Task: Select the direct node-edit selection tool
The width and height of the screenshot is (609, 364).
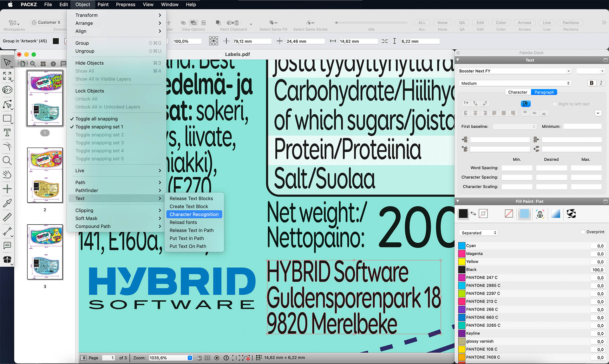Action: [x=7, y=105]
